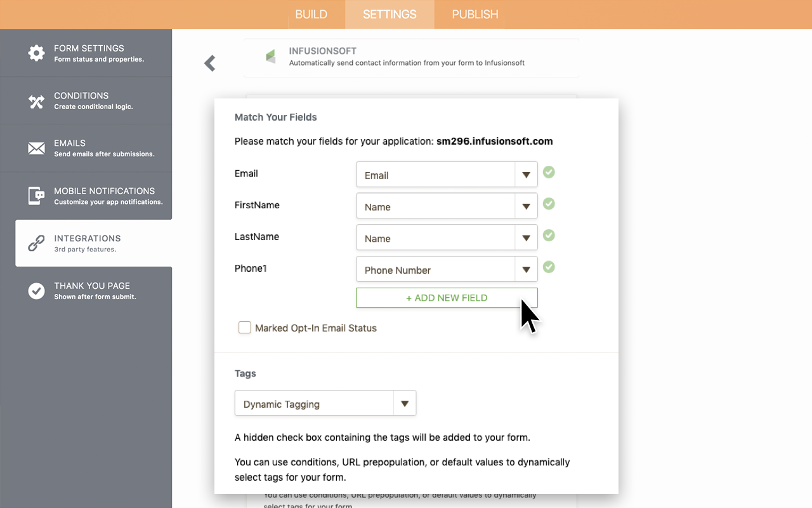Click the Thank You Page checkmark icon

37,291
